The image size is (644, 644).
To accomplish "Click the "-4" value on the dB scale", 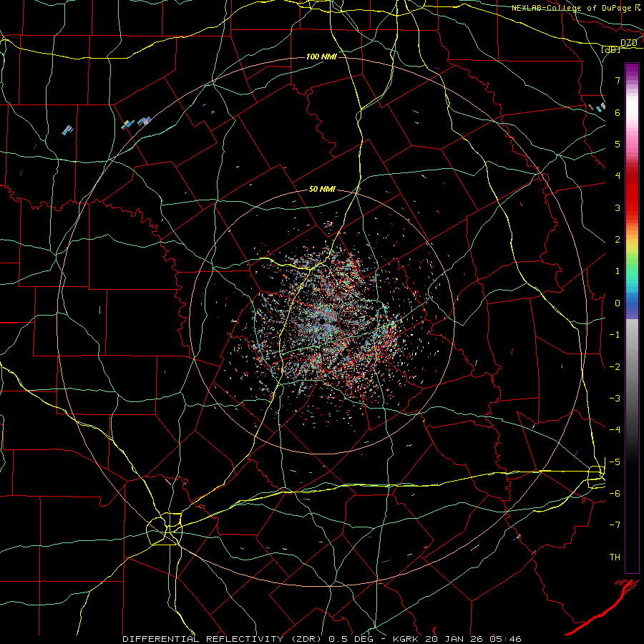I will [x=615, y=430].
